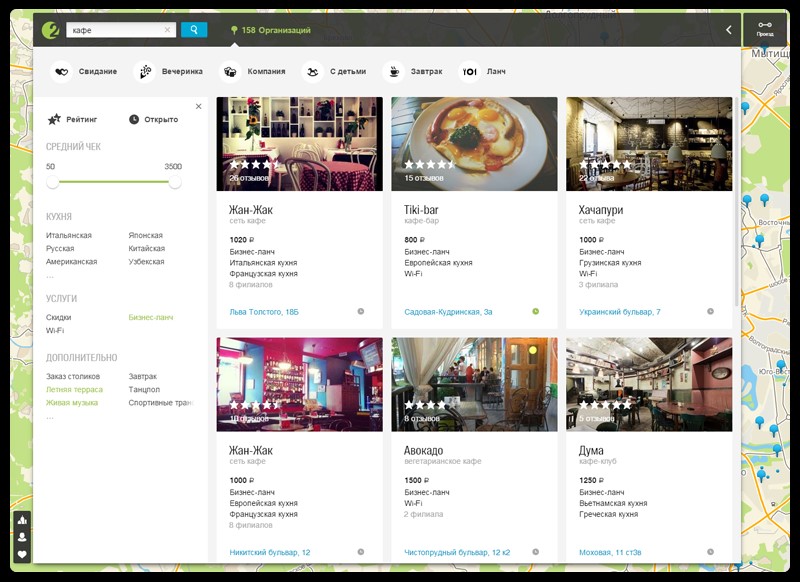Click the clock icon on the Tiki-bar card
800x582 pixels.
pyautogui.click(x=535, y=311)
